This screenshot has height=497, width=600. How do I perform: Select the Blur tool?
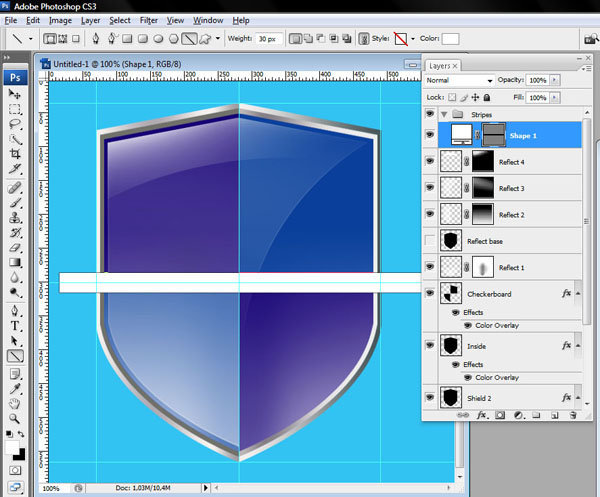click(15, 278)
